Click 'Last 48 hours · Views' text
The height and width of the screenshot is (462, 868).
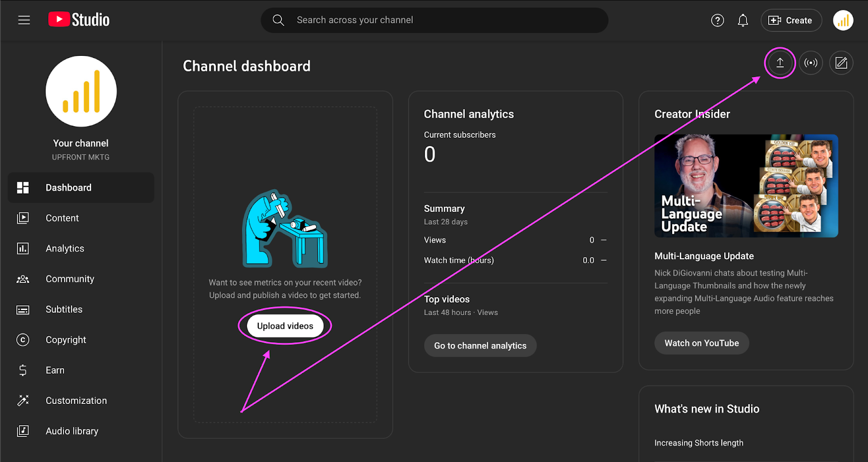click(461, 312)
